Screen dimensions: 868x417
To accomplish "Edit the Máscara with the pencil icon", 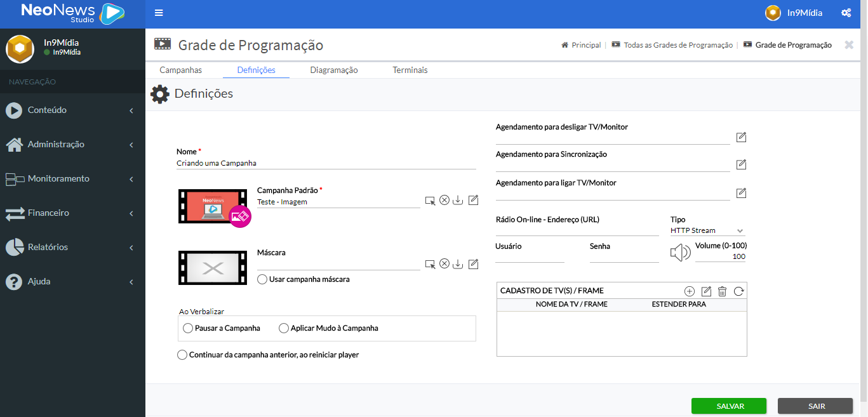I will pyautogui.click(x=473, y=263).
